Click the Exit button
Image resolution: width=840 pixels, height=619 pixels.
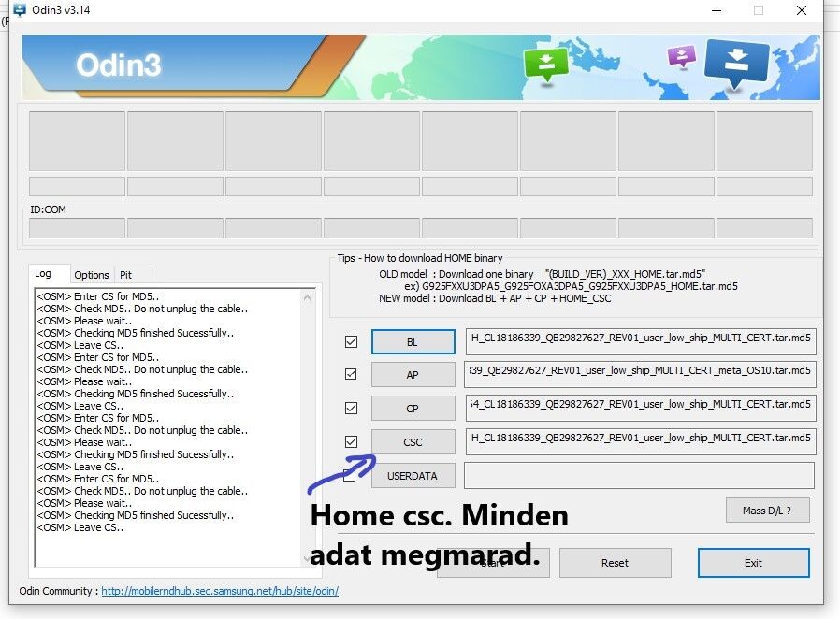(x=753, y=563)
